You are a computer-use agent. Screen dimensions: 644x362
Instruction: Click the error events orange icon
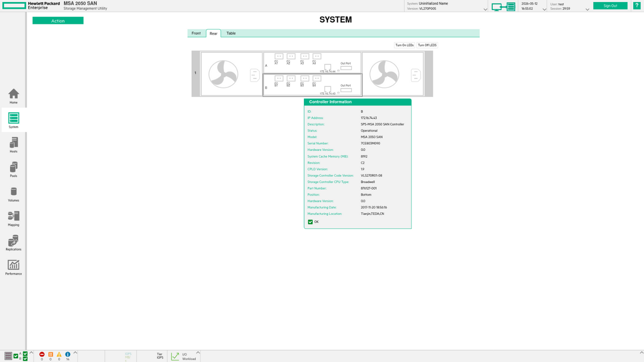[x=50, y=354]
